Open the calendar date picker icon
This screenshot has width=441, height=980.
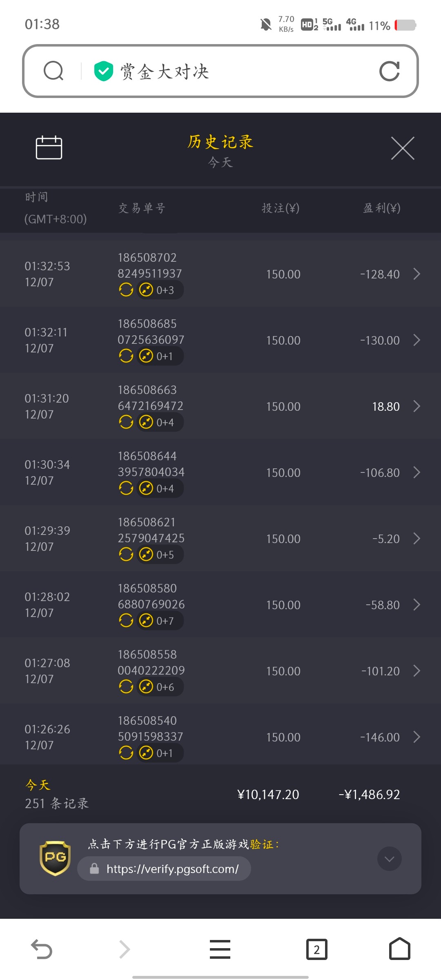click(x=49, y=147)
